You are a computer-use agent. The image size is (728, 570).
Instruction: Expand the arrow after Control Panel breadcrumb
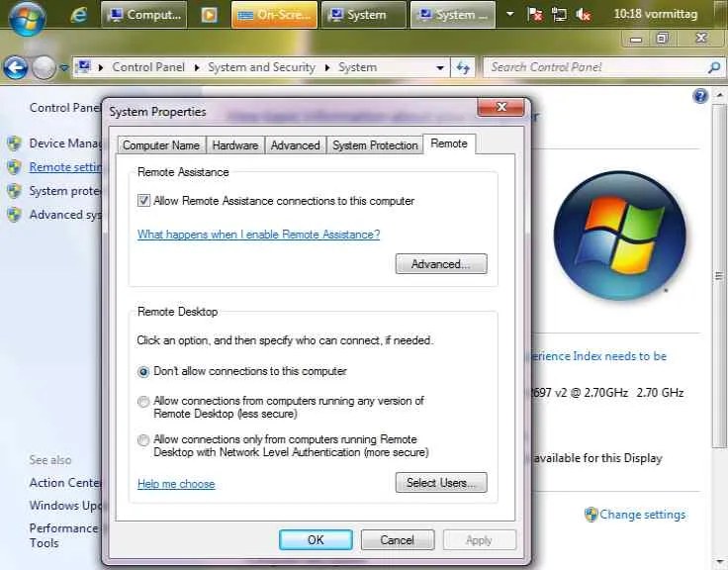[197, 68]
